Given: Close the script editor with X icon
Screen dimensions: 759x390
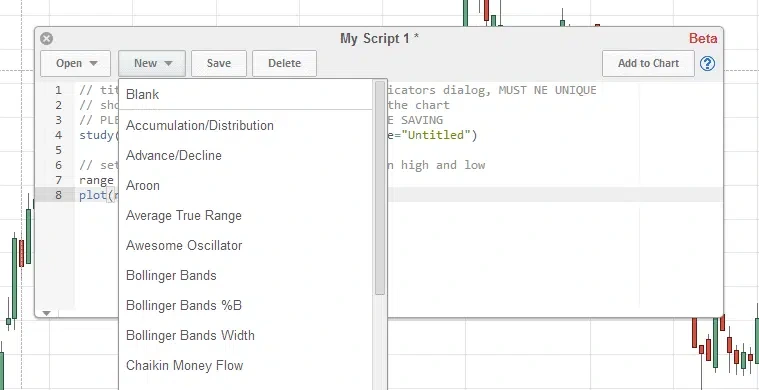Looking at the screenshot, I should (x=46, y=39).
